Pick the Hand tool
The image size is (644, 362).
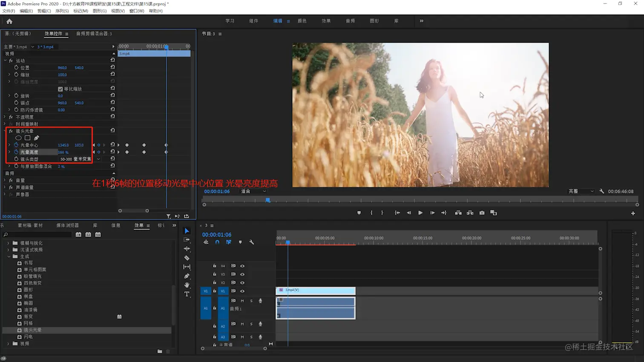tap(187, 285)
